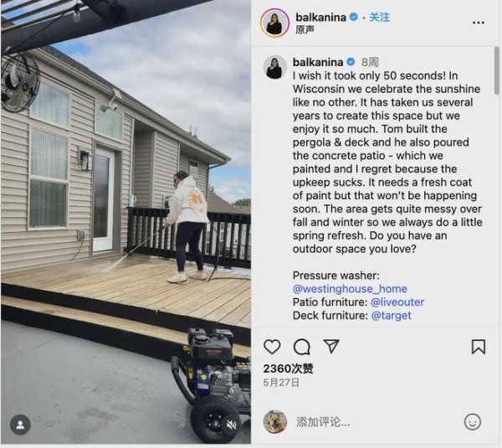Click balkanina avatar beside the caption
The height and width of the screenshot is (448, 502).
click(x=274, y=67)
